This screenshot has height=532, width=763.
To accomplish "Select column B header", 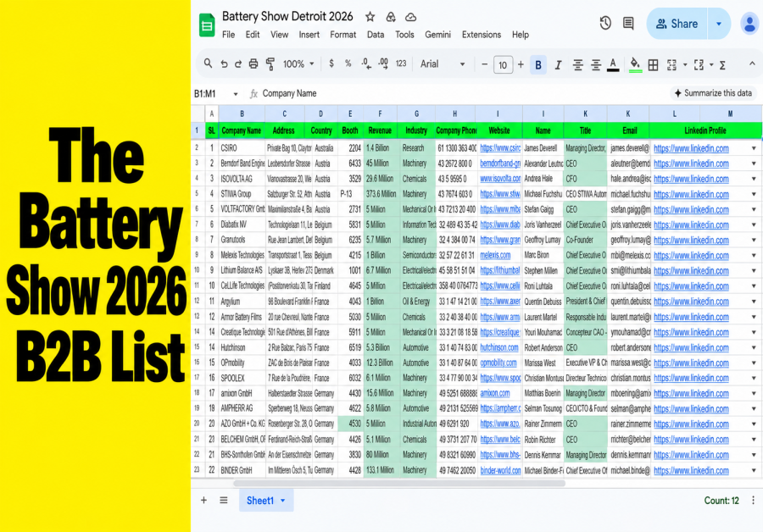I will pos(242,114).
